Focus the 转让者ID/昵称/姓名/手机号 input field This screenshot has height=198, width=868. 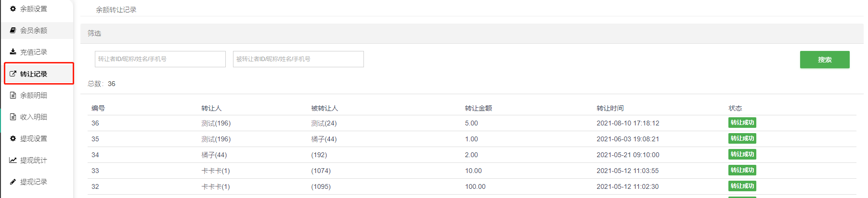pyautogui.click(x=160, y=59)
